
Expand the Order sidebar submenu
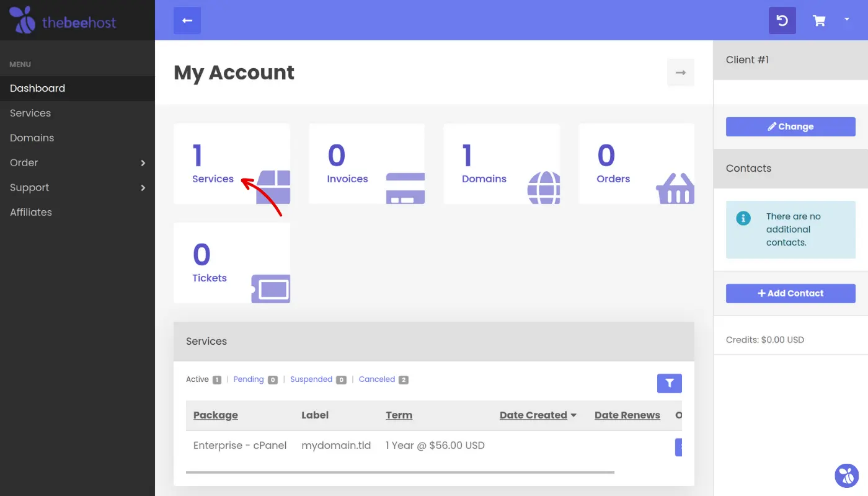(x=143, y=163)
